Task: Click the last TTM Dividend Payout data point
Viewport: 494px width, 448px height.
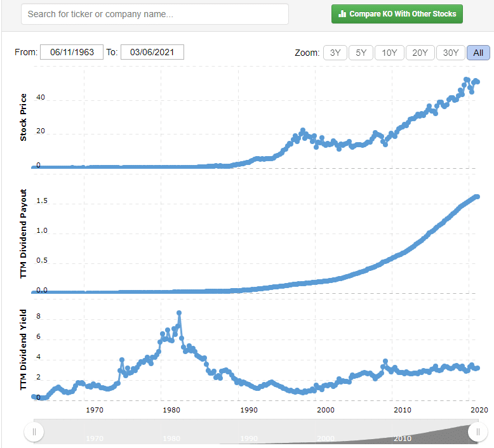Action: (477, 196)
